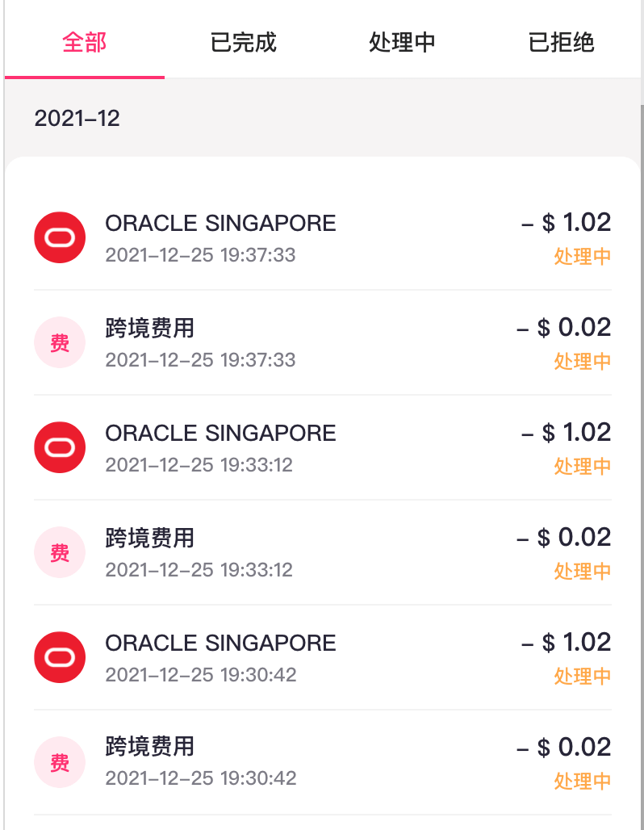Open the 处理中 tab
644x830 pixels.
tap(402, 42)
